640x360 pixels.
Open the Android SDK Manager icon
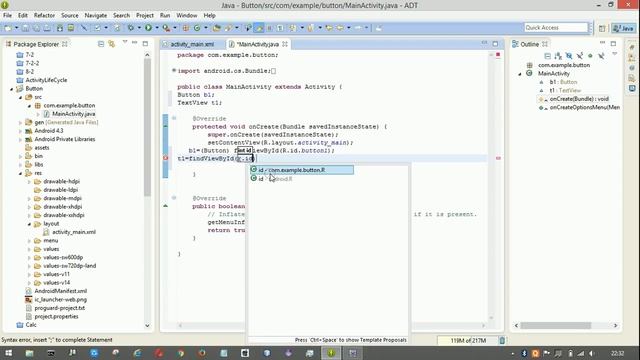pos(60,28)
